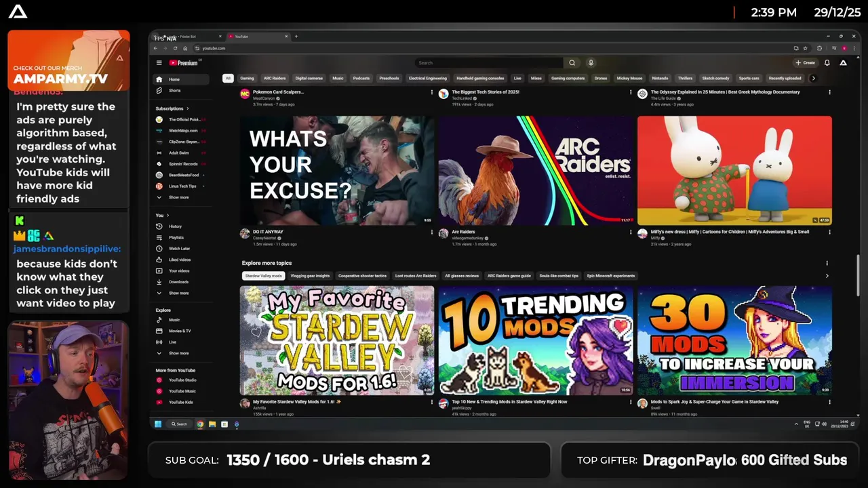Open YouTube Studio in the sidebar
This screenshot has width=868, height=488.
(182, 380)
